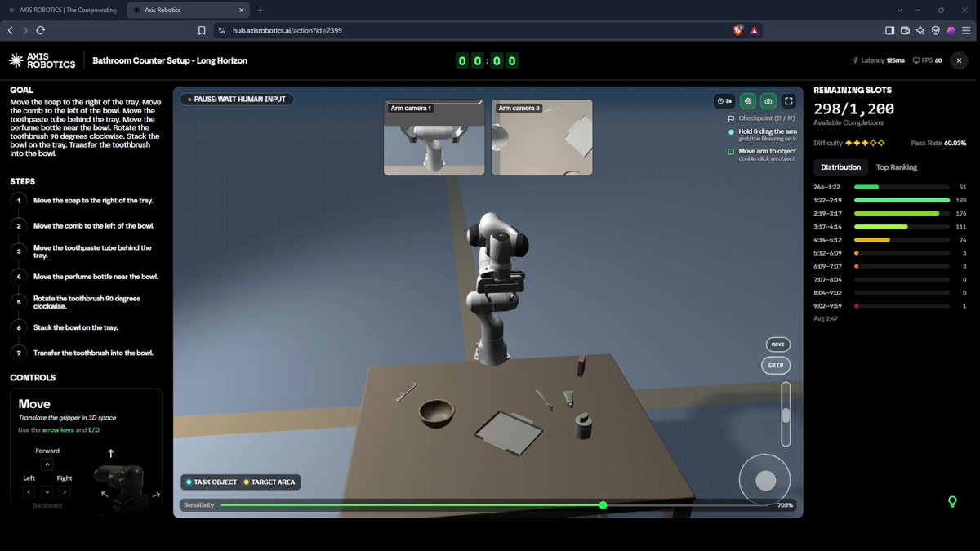This screenshot has height=551, width=980.
Task: Toggle the Move arm to object checkbox
Action: (x=731, y=152)
